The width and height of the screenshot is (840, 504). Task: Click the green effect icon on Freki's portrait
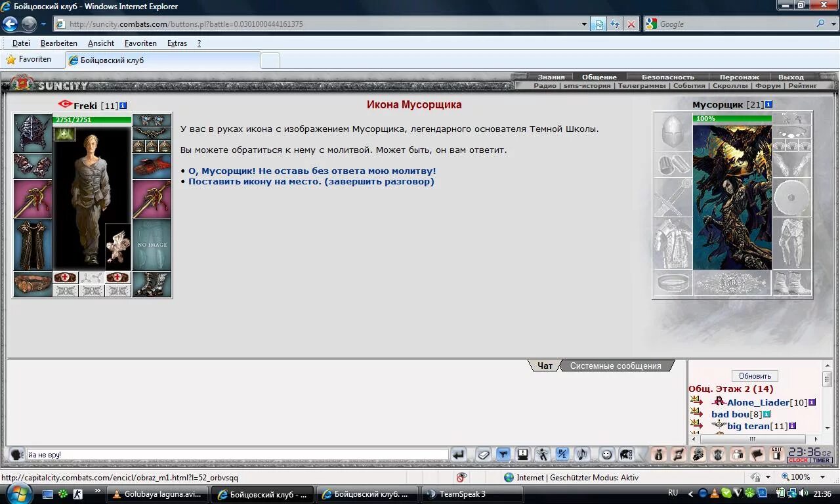[x=65, y=134]
